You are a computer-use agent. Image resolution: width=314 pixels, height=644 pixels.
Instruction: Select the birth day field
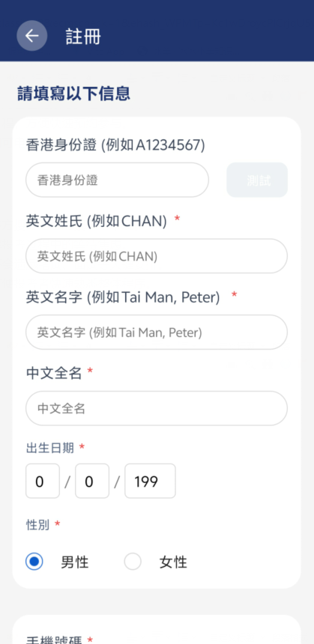(x=43, y=481)
